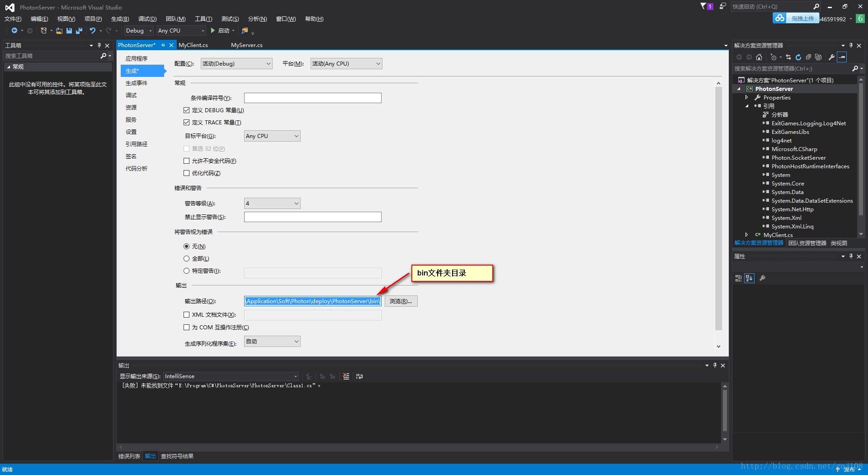Click the Property Pages wrench in Properties panel
This screenshot has width=868, height=475.
point(763,278)
